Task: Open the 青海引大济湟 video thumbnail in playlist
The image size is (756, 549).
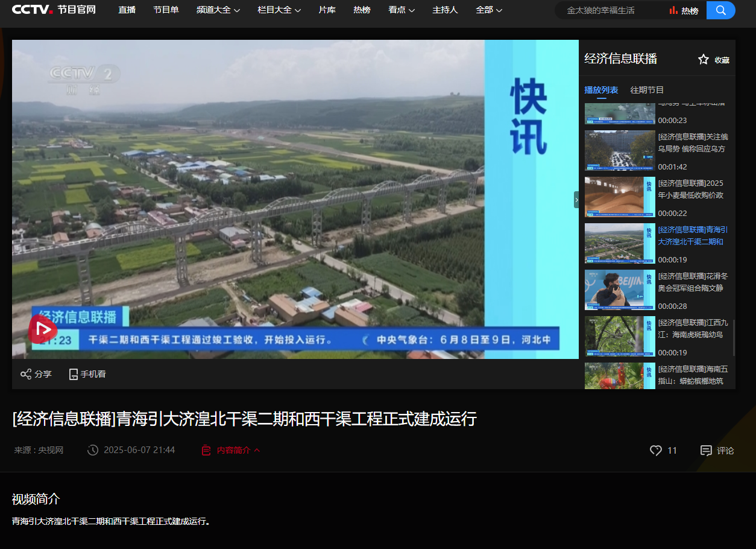Action: [x=620, y=244]
